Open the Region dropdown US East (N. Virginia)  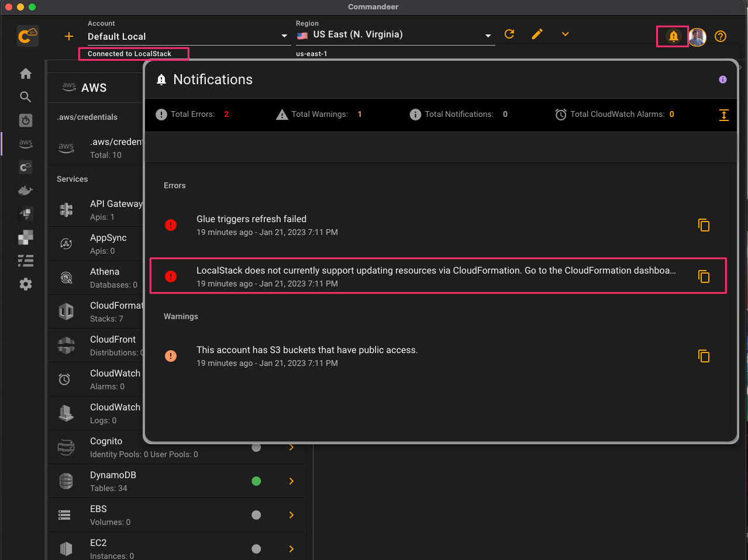(395, 35)
